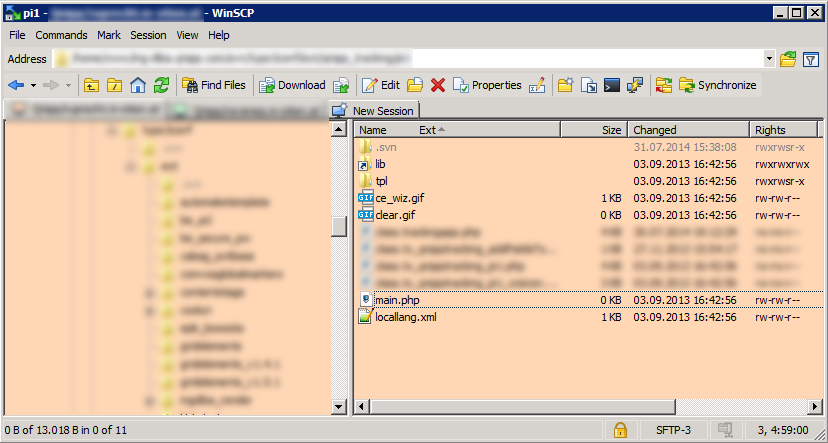The height and width of the screenshot is (443, 828).
Task: Open the Edit file tool
Action: pyautogui.click(x=380, y=85)
